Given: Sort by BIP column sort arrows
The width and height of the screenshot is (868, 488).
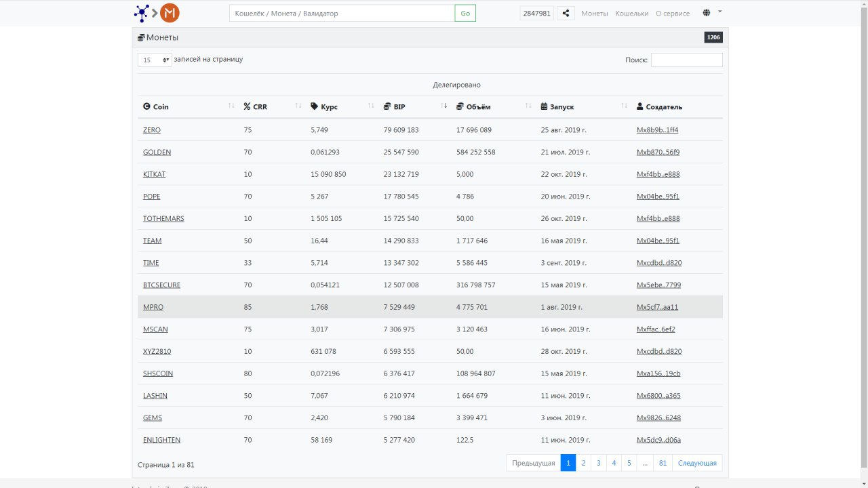Looking at the screenshot, I should coord(444,106).
